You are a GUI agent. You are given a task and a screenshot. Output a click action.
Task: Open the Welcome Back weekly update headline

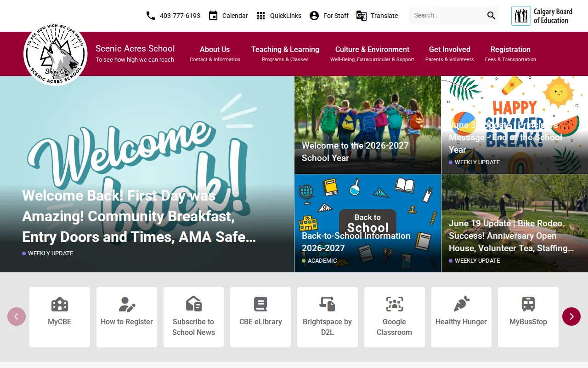[x=139, y=216]
